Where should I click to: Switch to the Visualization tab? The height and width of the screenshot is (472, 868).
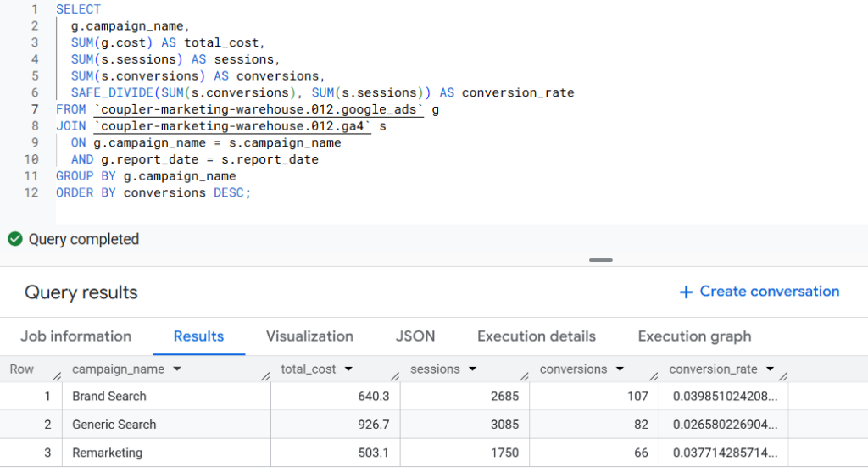tap(309, 336)
